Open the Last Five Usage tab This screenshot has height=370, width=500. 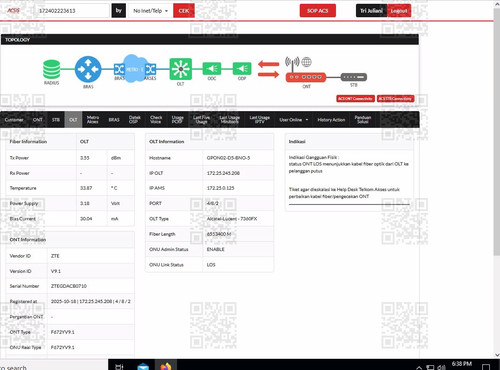[201, 120]
